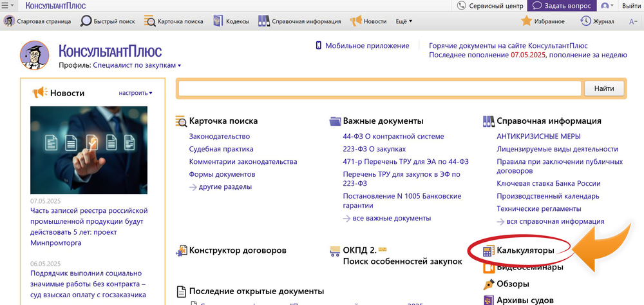
Task: Click the Карточка поиска section icon
Action: coord(181,121)
